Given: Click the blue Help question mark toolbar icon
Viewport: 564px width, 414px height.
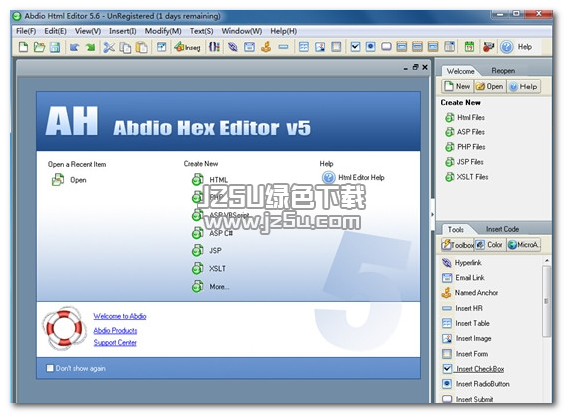Looking at the screenshot, I should pos(506,47).
